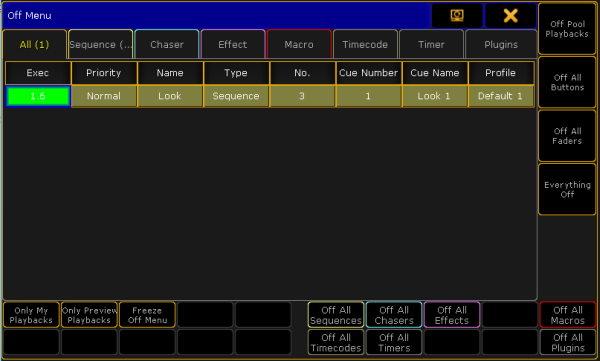
Task: Select the green executor 1.6 cell
Action: (38, 96)
